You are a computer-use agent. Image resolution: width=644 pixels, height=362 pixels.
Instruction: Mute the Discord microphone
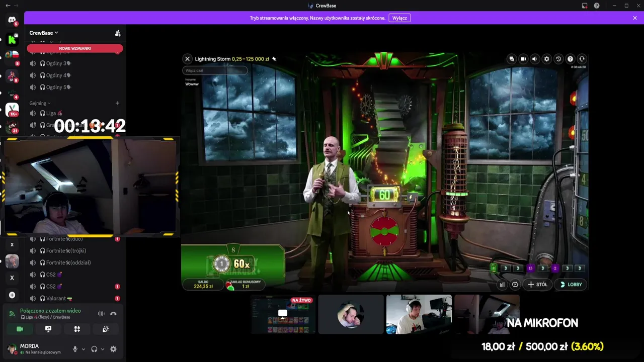click(x=75, y=349)
